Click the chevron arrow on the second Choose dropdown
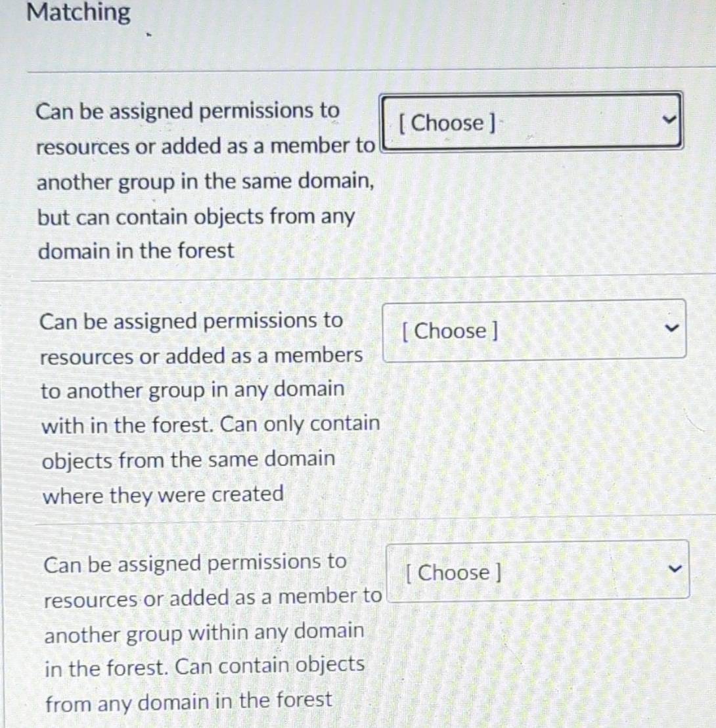 tap(669, 329)
